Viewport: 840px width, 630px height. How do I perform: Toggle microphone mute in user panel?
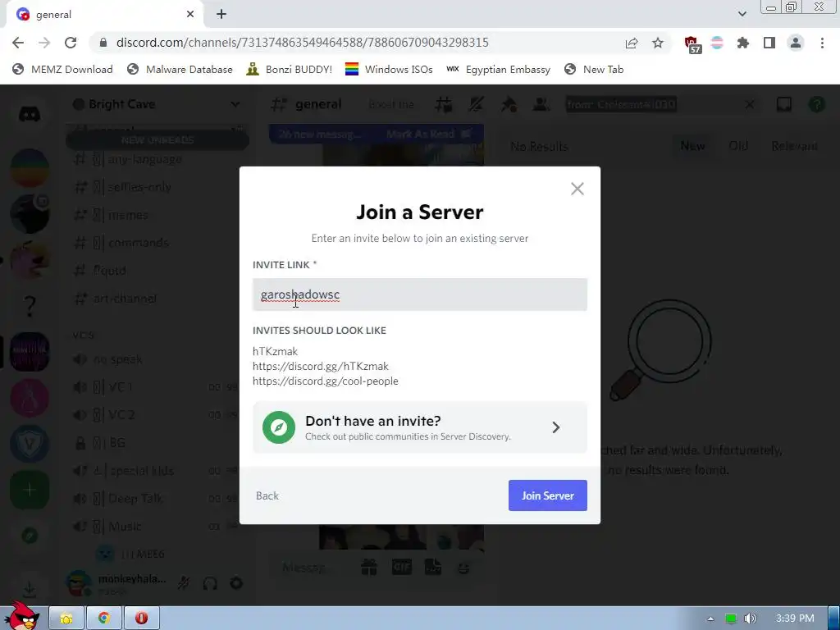coord(183,583)
